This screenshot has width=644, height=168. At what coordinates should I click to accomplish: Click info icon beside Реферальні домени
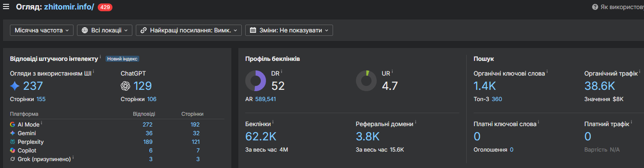coord(416,122)
